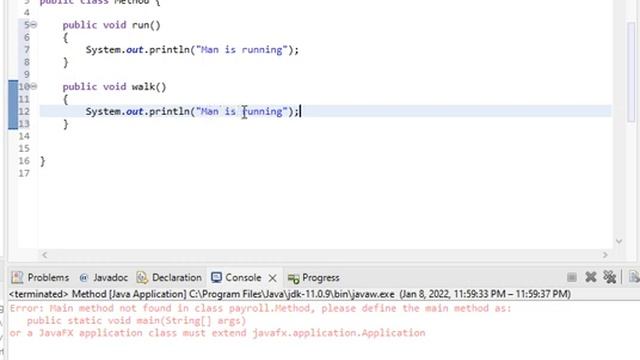Open the Progress tab
Image resolution: width=640 pixels, height=360 pixels.
point(314,278)
